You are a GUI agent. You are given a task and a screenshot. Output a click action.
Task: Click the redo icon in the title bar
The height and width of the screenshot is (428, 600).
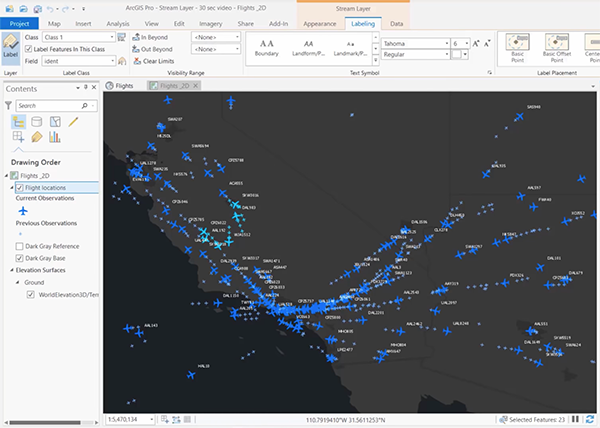(65, 8)
